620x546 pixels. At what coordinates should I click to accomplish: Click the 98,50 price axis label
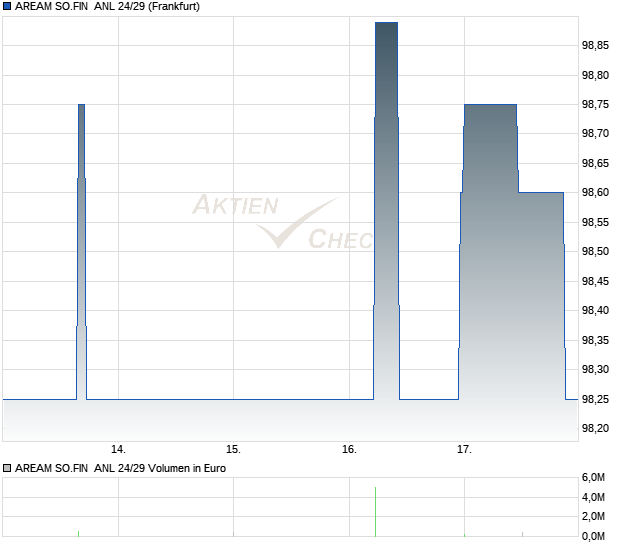tap(595, 251)
